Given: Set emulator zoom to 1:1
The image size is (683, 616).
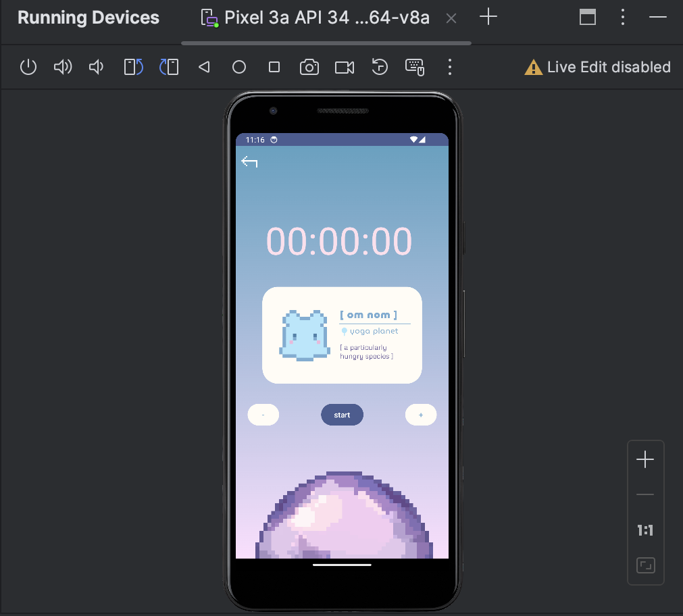Looking at the screenshot, I should [x=645, y=530].
